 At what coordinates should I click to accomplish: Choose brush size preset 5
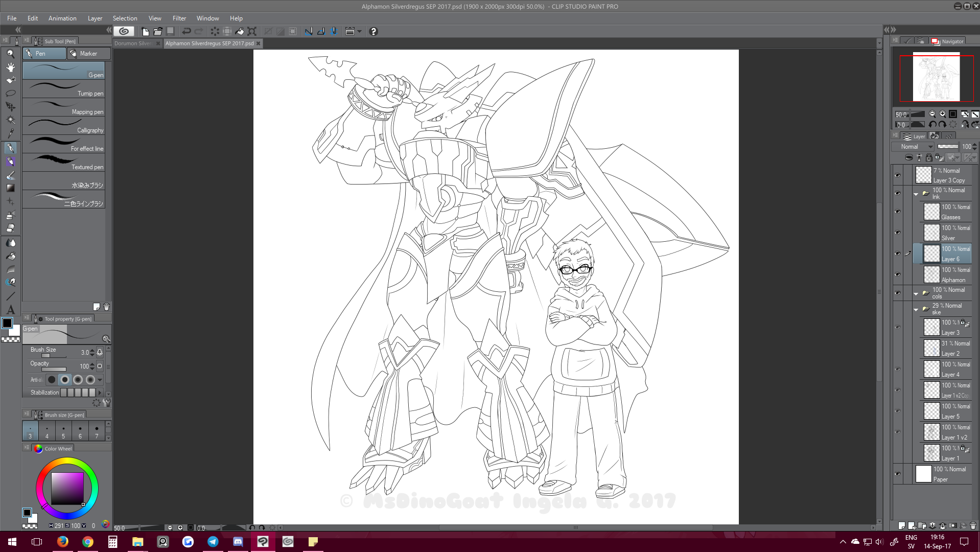point(63,431)
